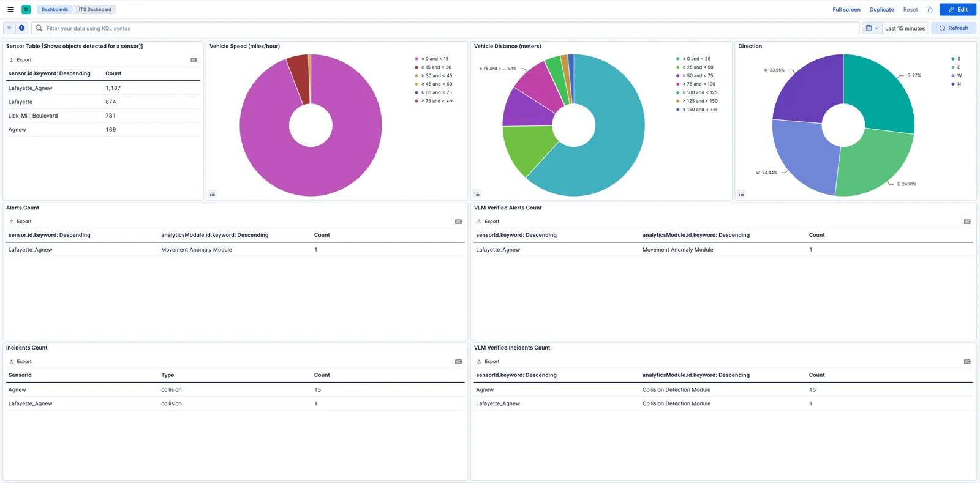Screen dimensions: 980x483
Task: Sort Sensor Table by sensor.id.keyword header
Action: click(49, 73)
